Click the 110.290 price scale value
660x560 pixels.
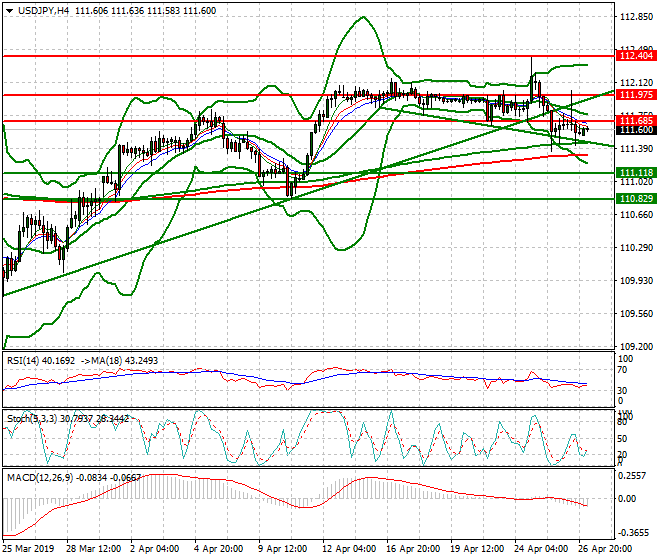pos(637,248)
